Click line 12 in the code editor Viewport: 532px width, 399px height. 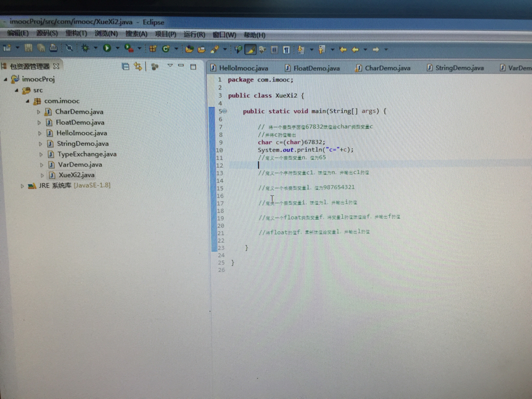(x=319, y=165)
